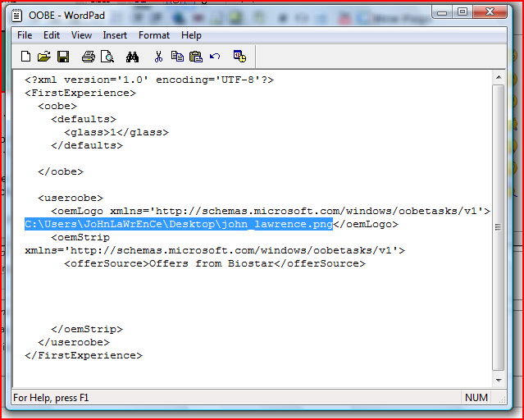Paste from clipboard using the toolbar icon
Image resolution: width=524 pixels, height=420 pixels.
point(196,57)
